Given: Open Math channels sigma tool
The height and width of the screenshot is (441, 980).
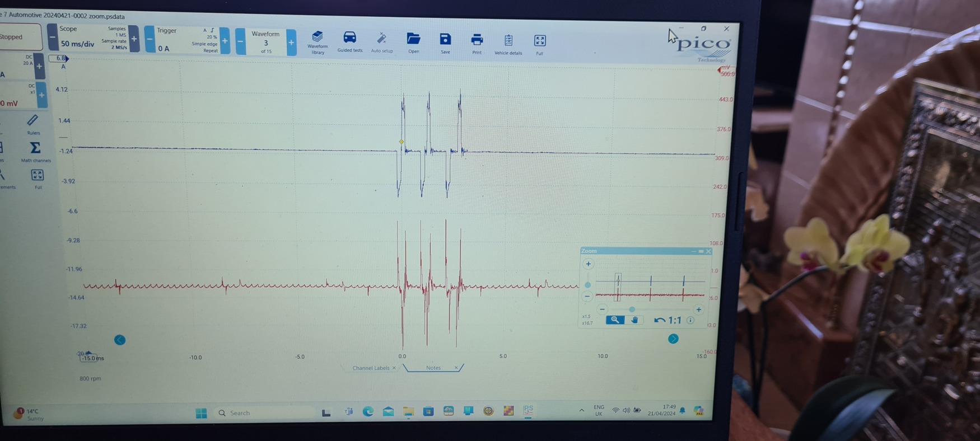Looking at the screenshot, I should click(35, 151).
